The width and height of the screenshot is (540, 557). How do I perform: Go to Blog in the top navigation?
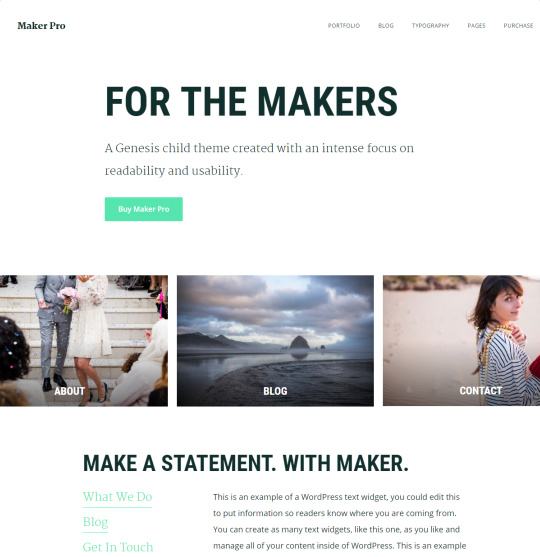(386, 26)
